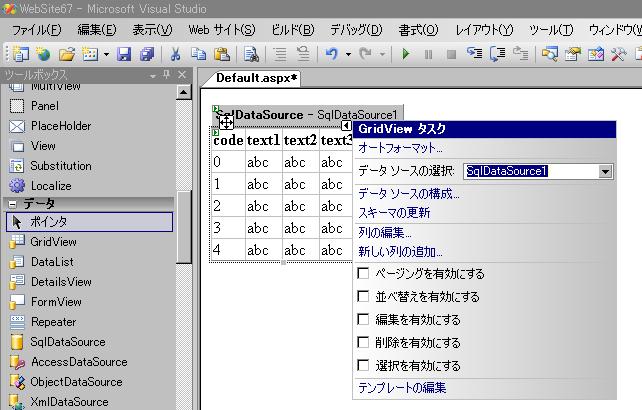The width and height of the screenshot is (642, 410).
Task: Save the current file with floppy icon
Action: tap(124, 54)
